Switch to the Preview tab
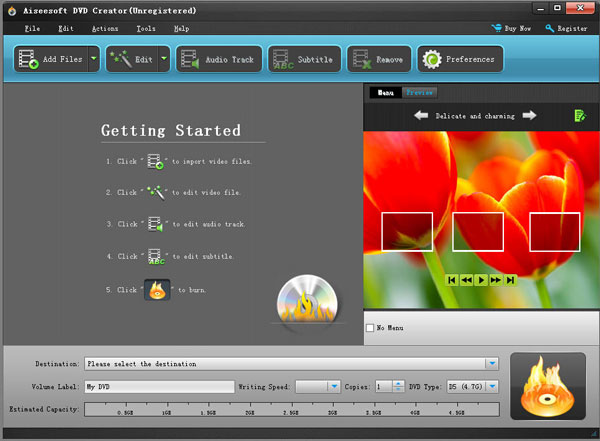Screen dimensions: 600x441 (x=420, y=92)
